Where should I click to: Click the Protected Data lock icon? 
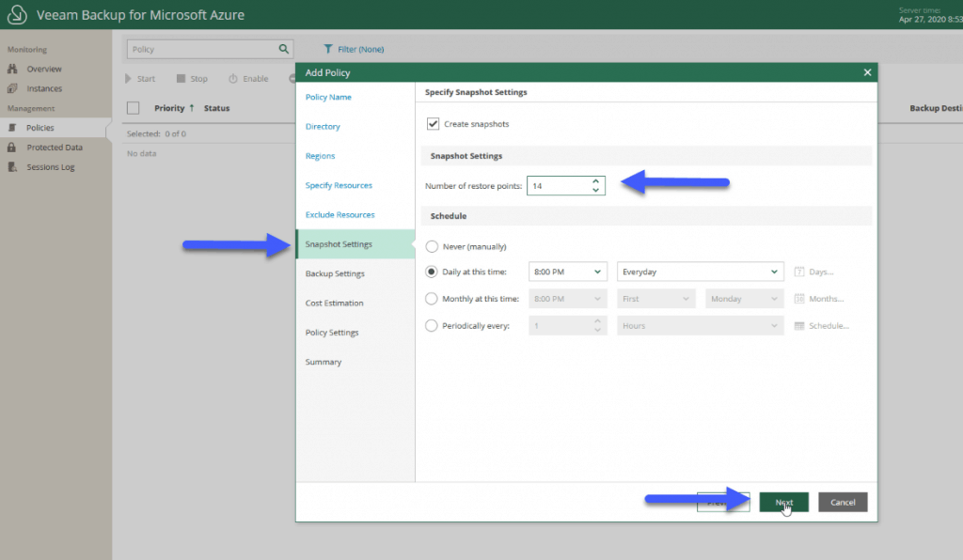11,148
